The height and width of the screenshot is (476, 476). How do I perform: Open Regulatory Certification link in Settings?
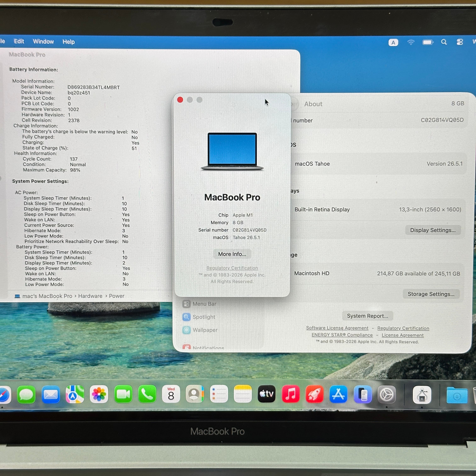[x=403, y=328]
